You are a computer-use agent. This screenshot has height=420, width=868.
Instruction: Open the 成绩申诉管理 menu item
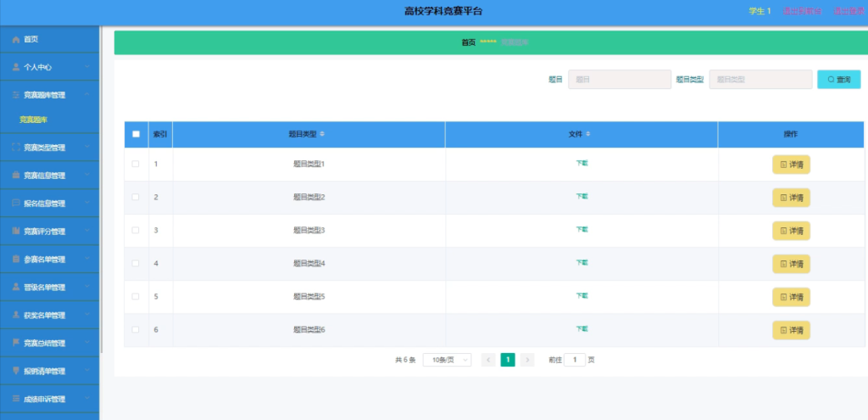tap(50, 399)
